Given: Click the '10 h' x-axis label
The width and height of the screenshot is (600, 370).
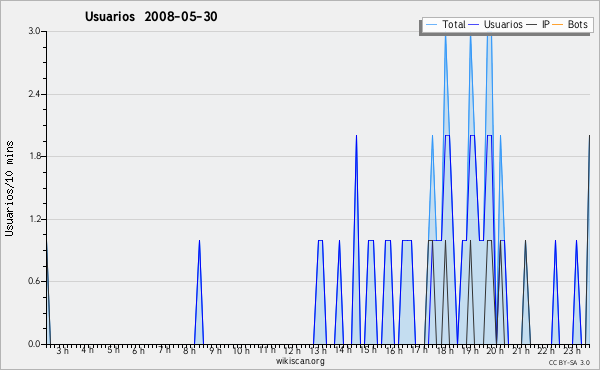Looking at the screenshot, I should (x=241, y=350).
